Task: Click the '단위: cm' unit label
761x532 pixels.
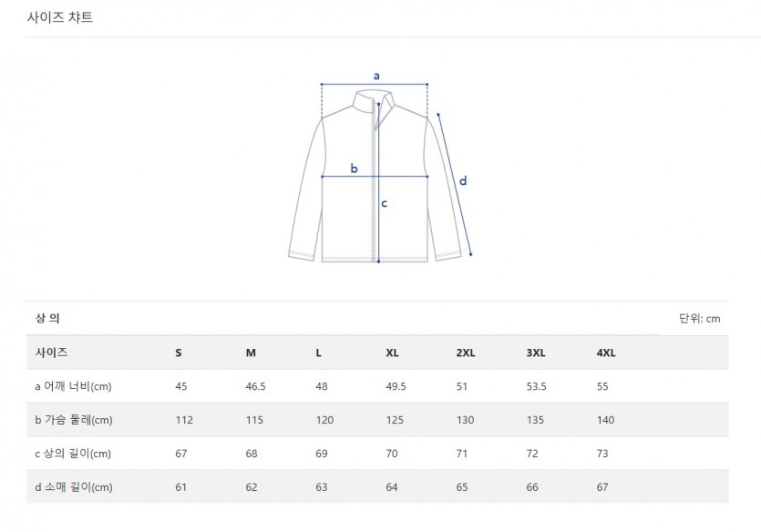Action: pyautogui.click(x=699, y=318)
